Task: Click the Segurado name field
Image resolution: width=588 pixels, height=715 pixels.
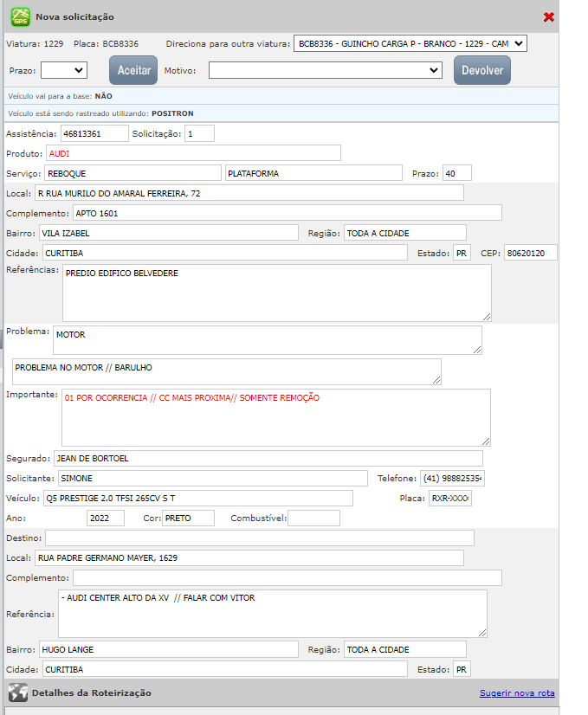Action: point(268,459)
